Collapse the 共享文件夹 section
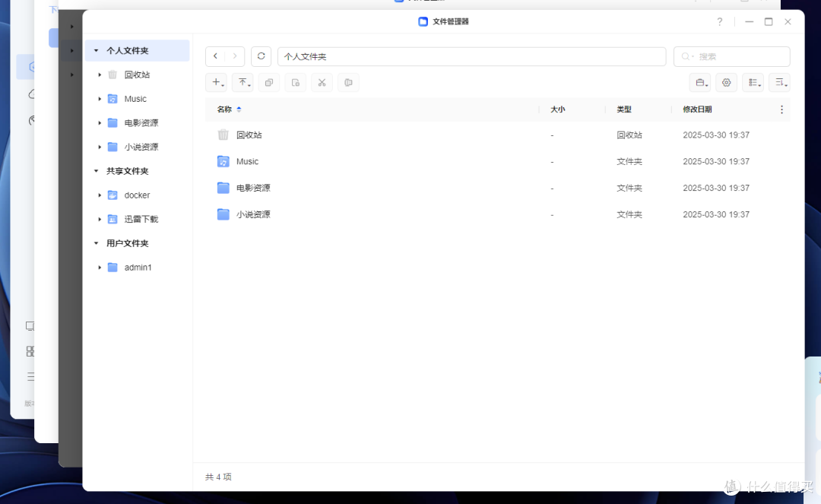The image size is (821, 504). pos(96,170)
